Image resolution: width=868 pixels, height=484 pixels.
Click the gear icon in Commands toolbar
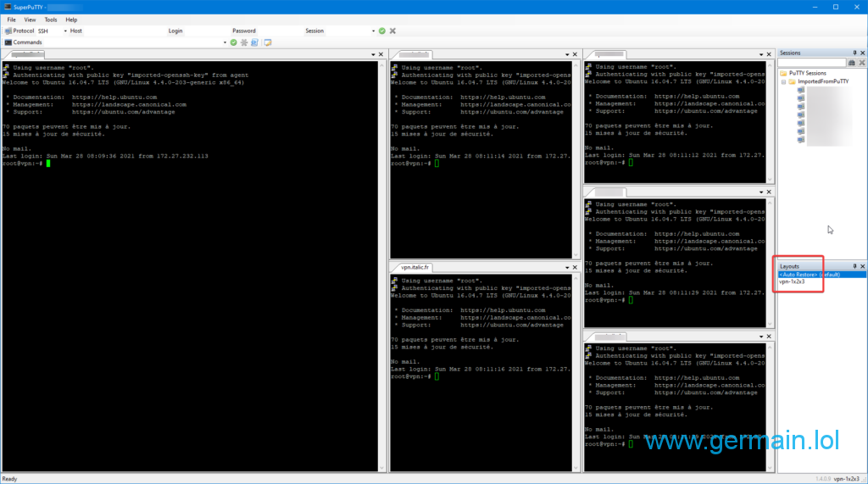[244, 42]
